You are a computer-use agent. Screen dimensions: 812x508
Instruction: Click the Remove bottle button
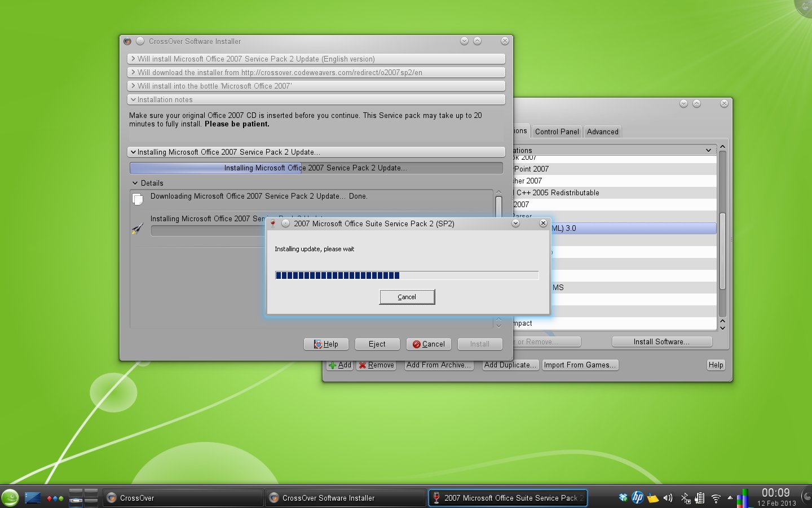pos(376,365)
